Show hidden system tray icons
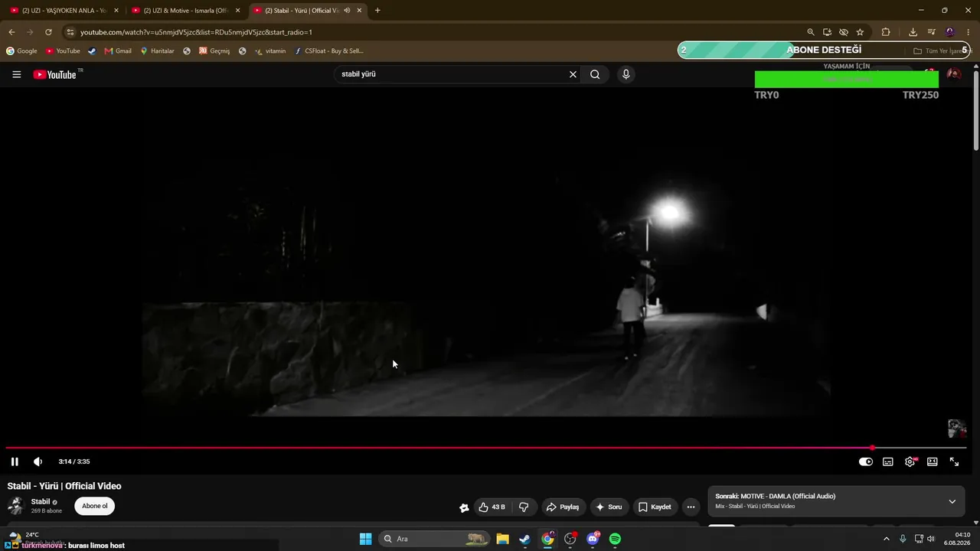This screenshot has height=551, width=980. coord(887,539)
